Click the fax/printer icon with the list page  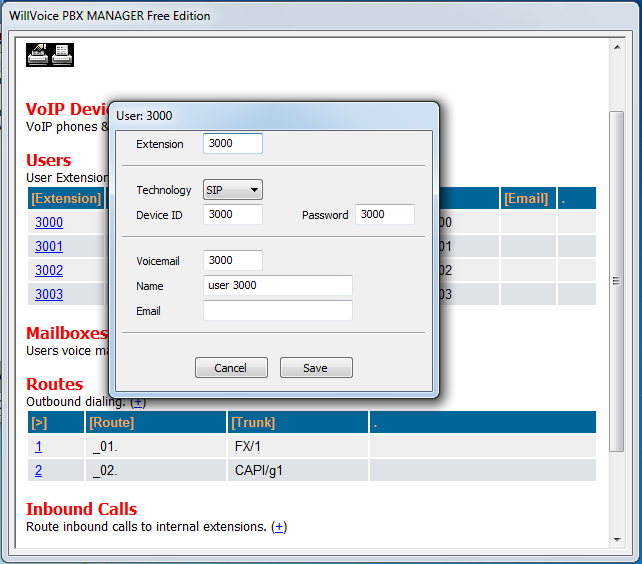(x=62, y=55)
